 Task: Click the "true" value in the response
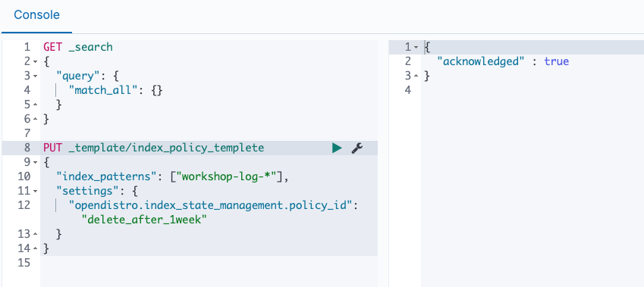pyautogui.click(x=557, y=61)
